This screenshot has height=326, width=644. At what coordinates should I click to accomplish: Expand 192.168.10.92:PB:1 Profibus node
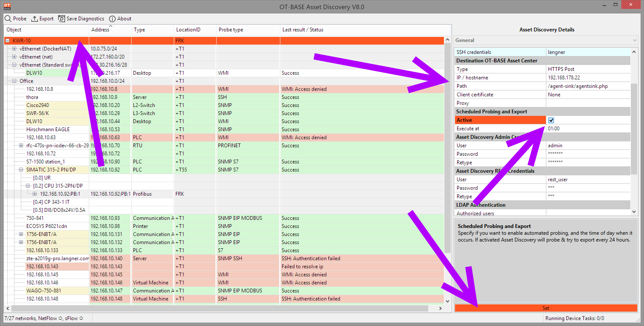pyautogui.click(x=34, y=194)
